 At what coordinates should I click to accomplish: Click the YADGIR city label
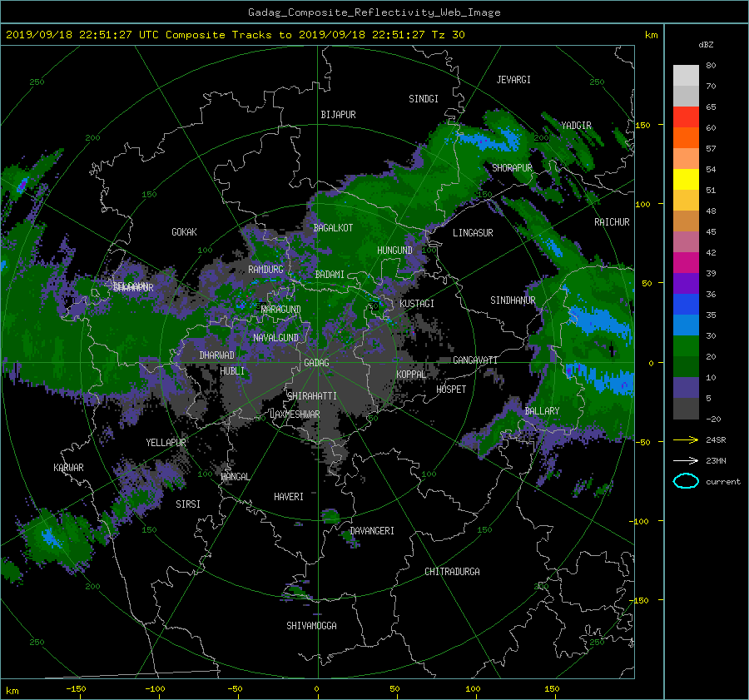[576, 125]
